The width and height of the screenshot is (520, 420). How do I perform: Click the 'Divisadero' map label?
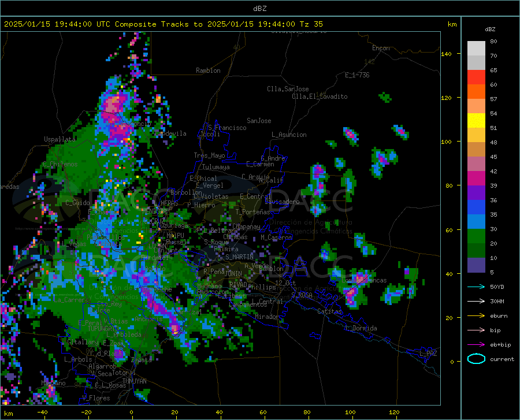tap(282, 202)
